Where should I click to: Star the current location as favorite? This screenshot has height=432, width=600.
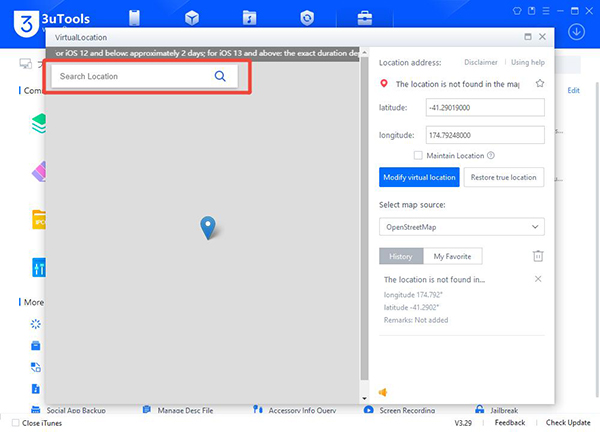click(x=540, y=84)
